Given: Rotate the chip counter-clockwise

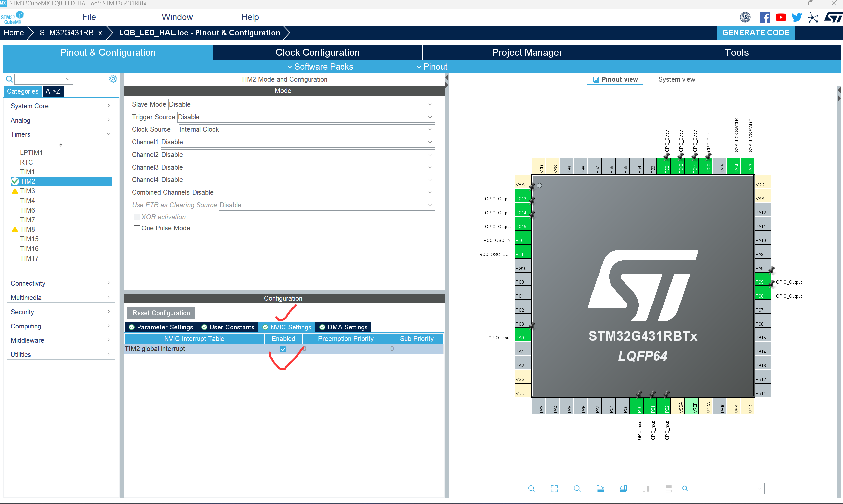Looking at the screenshot, I should coord(623,488).
